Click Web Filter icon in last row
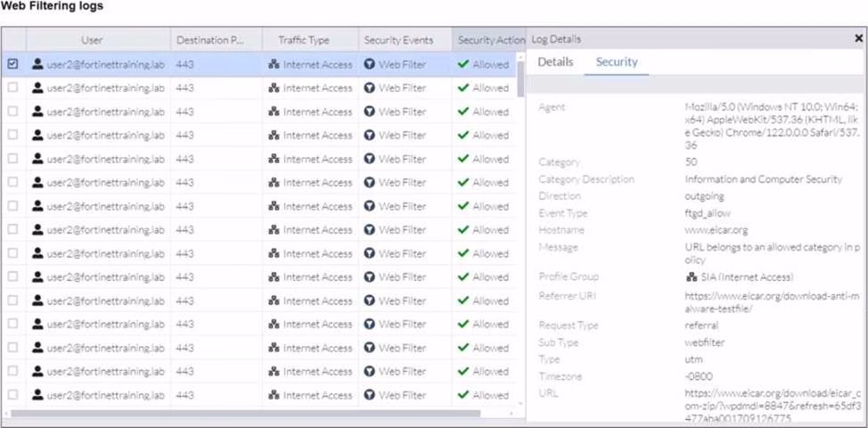Viewport: 868px width, 428px height. point(370,394)
